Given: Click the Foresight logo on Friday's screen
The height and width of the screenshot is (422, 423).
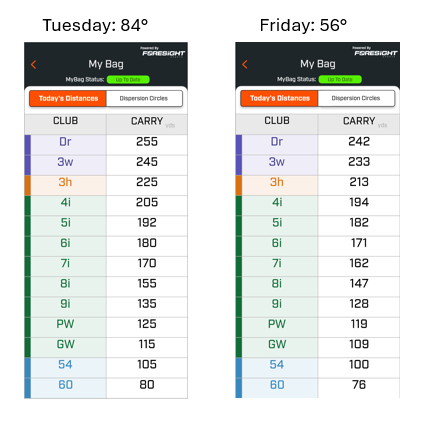Looking at the screenshot, I should [x=375, y=52].
